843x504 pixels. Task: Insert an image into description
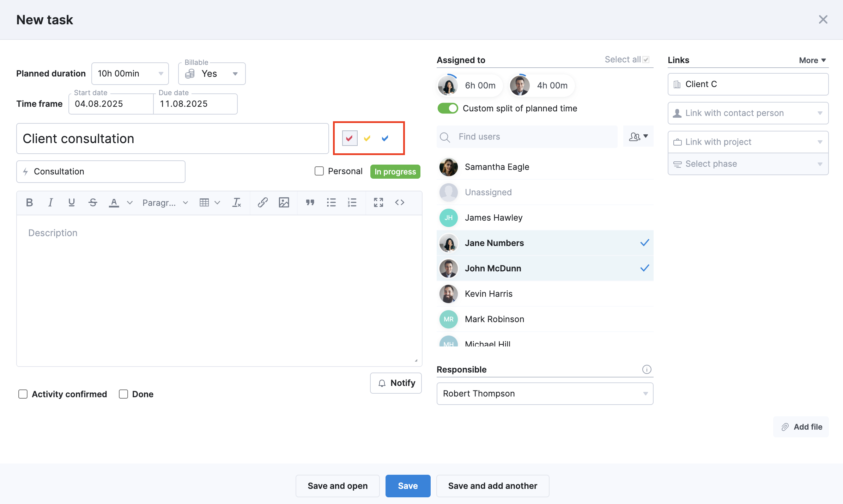pyautogui.click(x=284, y=203)
